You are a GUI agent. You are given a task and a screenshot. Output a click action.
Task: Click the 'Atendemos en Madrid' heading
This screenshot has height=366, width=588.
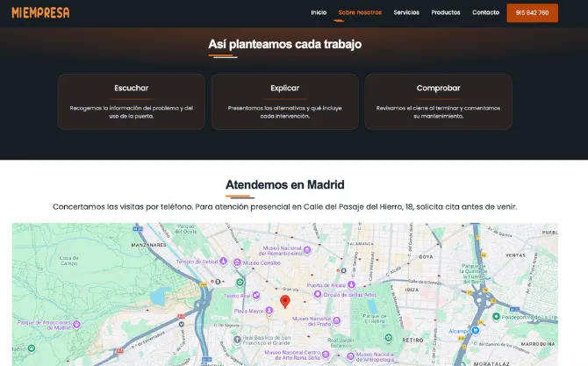(284, 185)
